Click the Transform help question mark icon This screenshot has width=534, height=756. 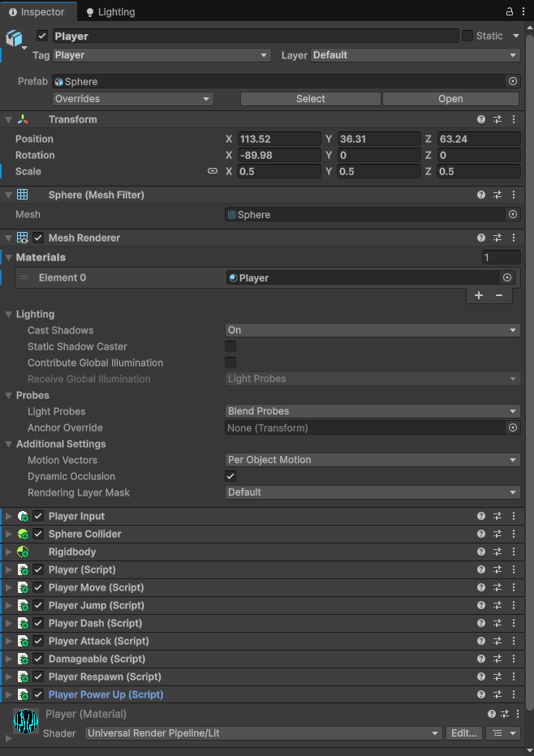pyautogui.click(x=481, y=119)
